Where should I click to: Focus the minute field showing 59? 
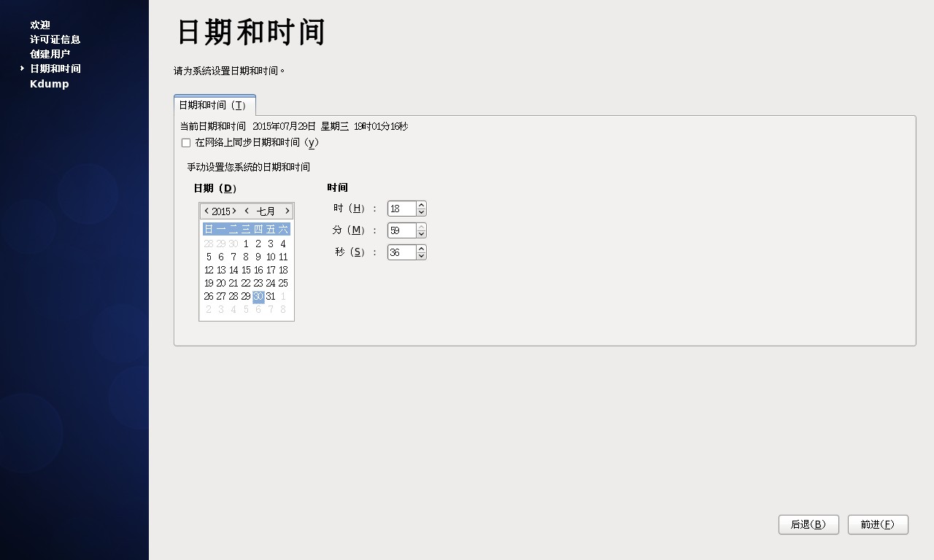[402, 230]
